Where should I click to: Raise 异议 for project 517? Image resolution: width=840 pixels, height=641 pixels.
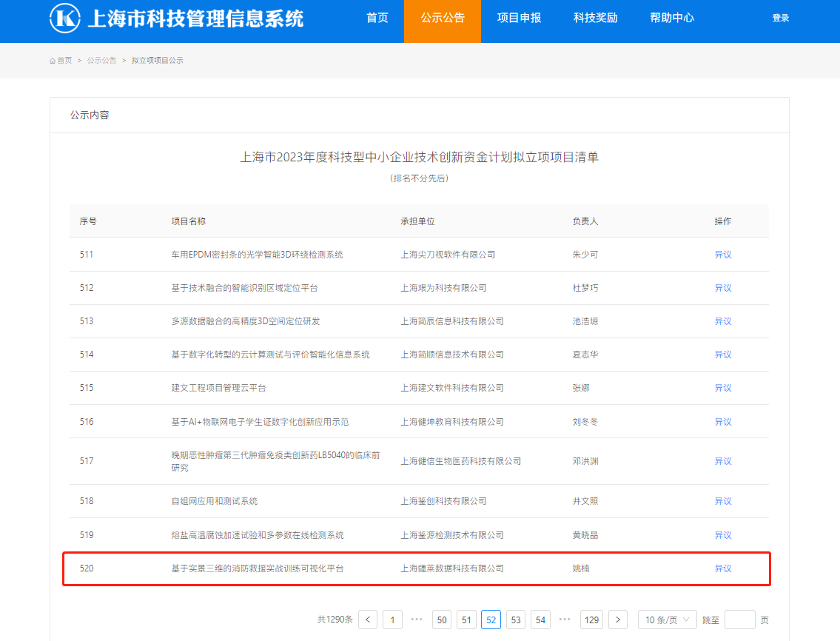722,461
